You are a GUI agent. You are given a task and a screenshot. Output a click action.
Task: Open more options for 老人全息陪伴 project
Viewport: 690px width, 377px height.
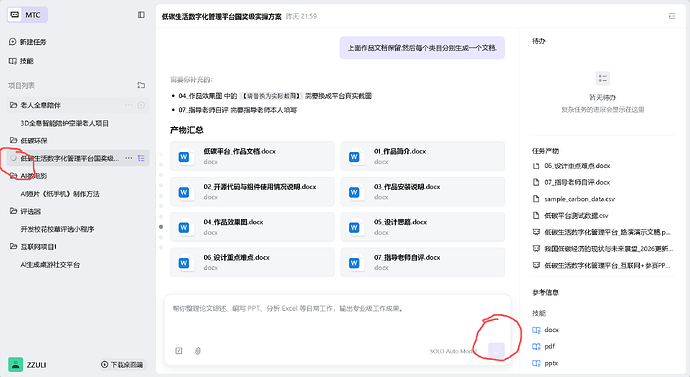pyautogui.click(x=128, y=105)
